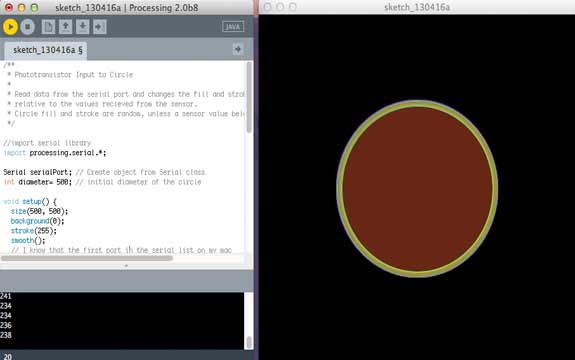Image resolution: width=575 pixels, height=360 pixels.
Task: Place cursor on 'int diameter= 500;' line
Action: pos(38,182)
